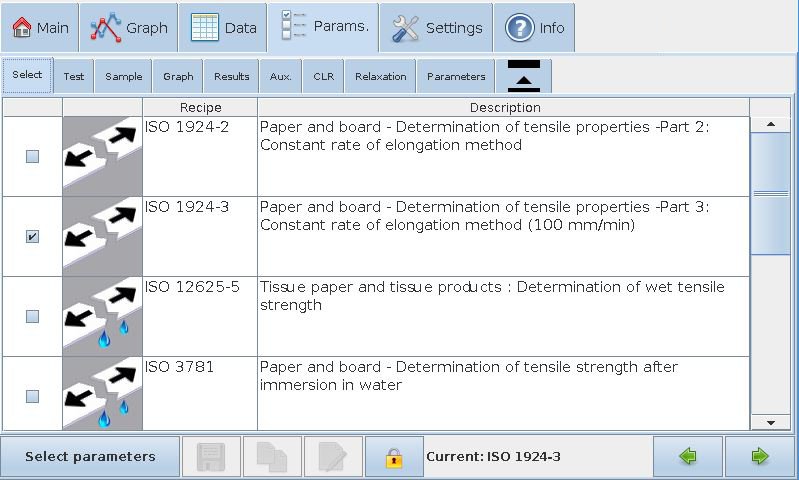Screen dimensions: 799x480
Task: Check the ISO 12625-5 recipe checkbox
Action: click(x=32, y=316)
